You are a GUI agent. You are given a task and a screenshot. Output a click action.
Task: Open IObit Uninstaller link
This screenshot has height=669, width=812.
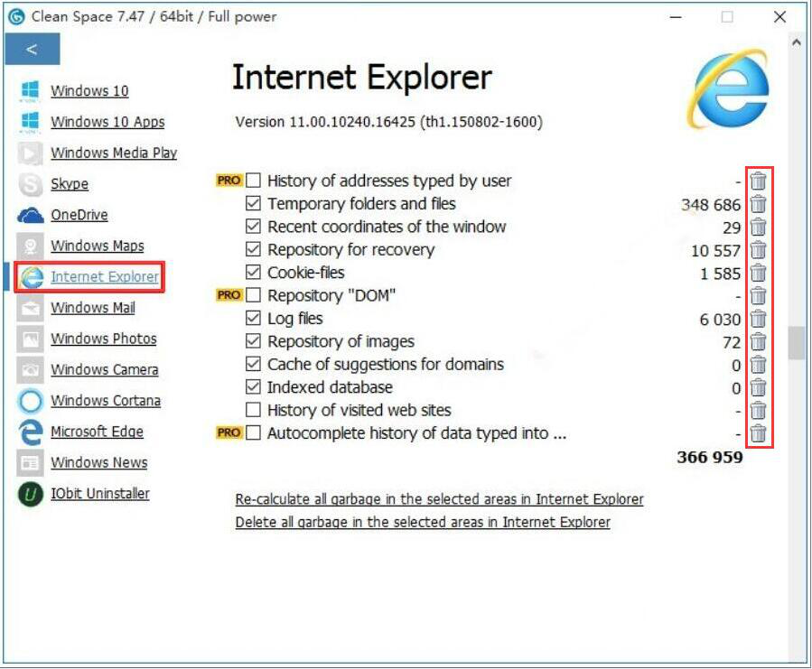(100, 494)
